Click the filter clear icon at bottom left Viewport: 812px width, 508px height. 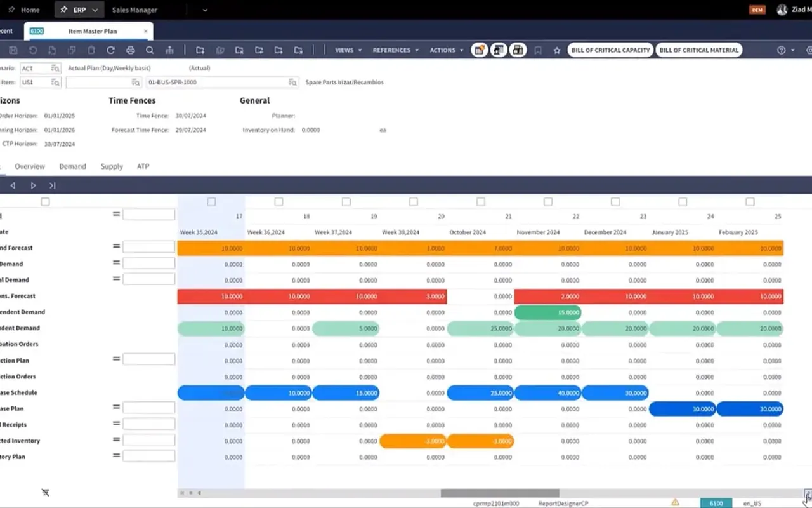(46, 493)
